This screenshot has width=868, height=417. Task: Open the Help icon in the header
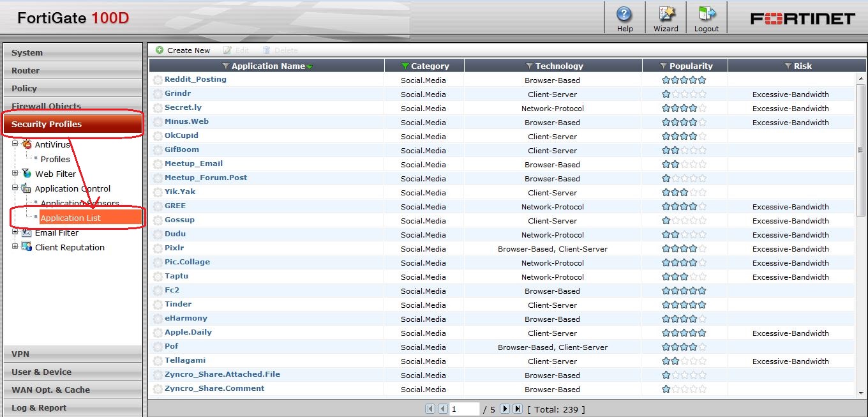[624, 14]
